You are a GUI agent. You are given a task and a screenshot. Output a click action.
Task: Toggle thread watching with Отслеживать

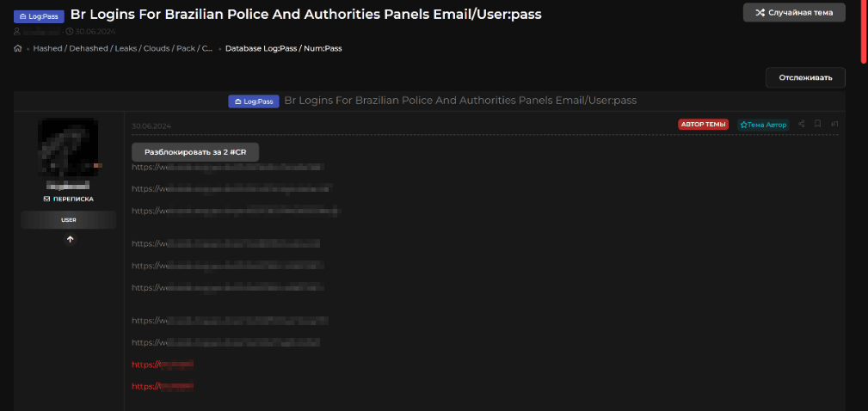805,77
